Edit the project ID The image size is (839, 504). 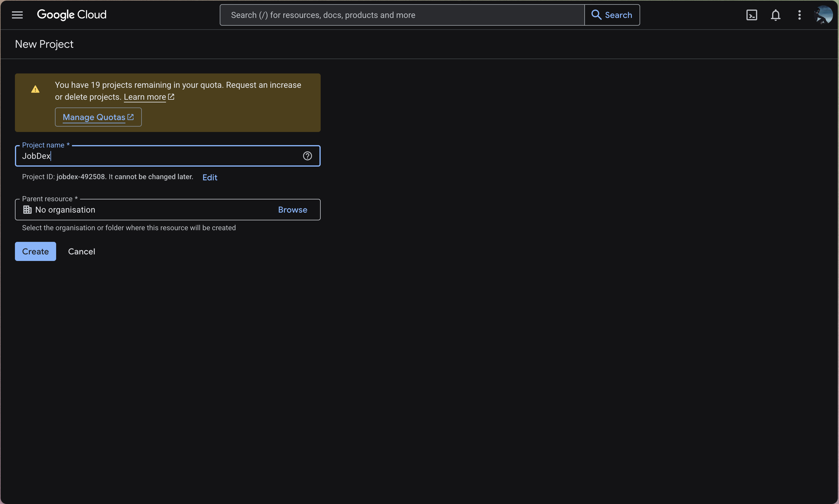(210, 177)
